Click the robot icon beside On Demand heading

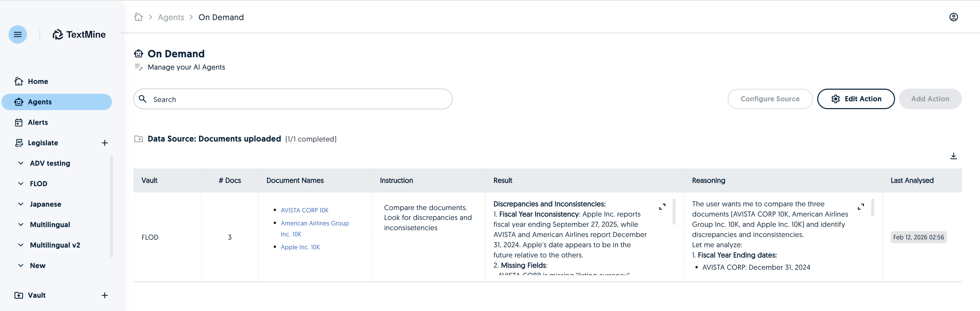click(x=139, y=54)
